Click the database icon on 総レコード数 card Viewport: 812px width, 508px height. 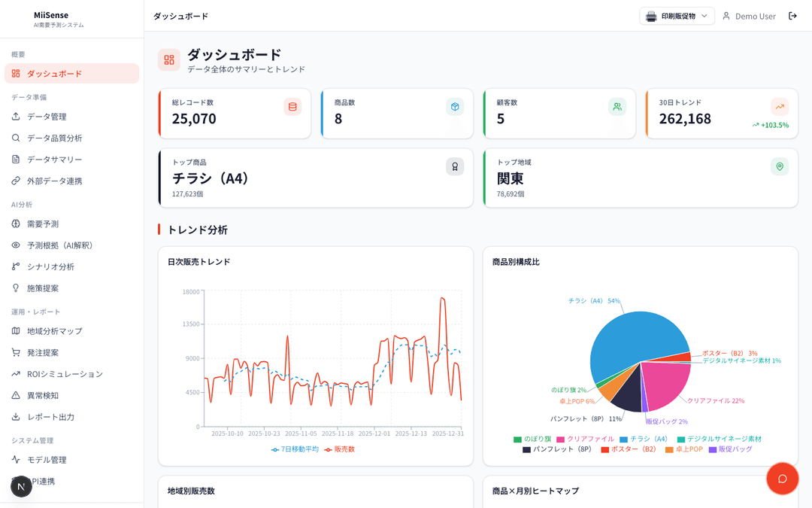(x=292, y=107)
